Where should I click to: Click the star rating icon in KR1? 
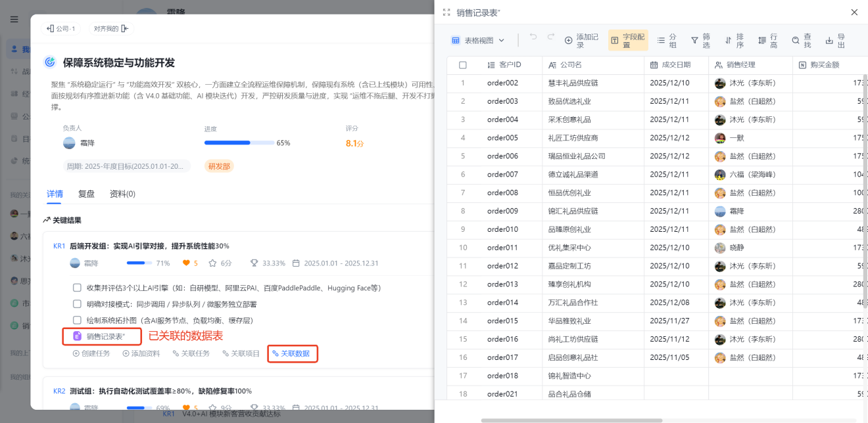click(212, 263)
